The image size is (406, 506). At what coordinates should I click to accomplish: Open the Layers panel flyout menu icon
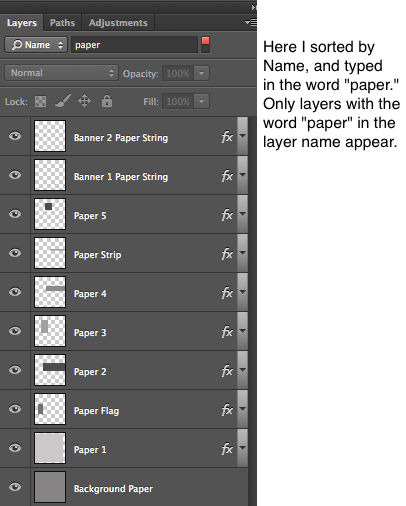251,22
